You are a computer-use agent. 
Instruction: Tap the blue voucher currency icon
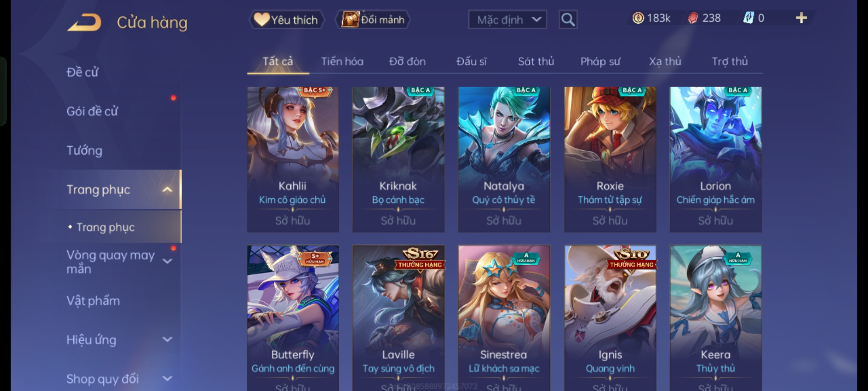pos(748,18)
